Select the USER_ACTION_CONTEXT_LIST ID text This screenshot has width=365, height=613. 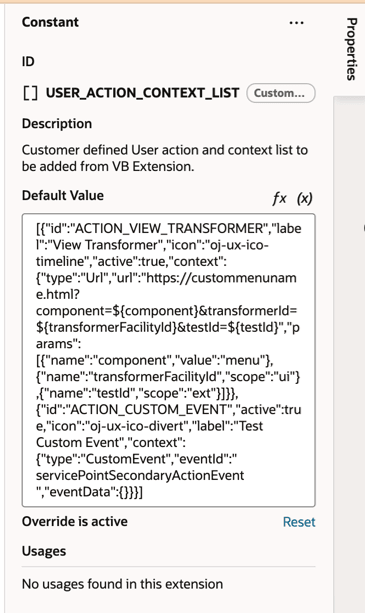click(142, 93)
